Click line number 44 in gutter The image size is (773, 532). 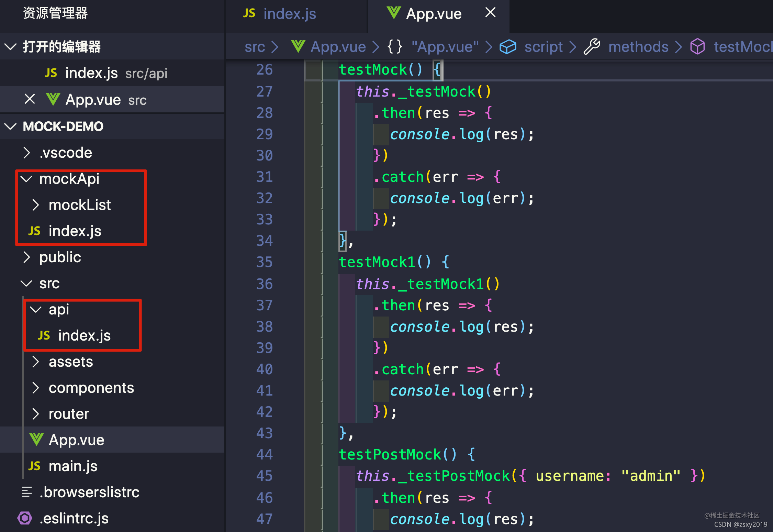click(264, 455)
